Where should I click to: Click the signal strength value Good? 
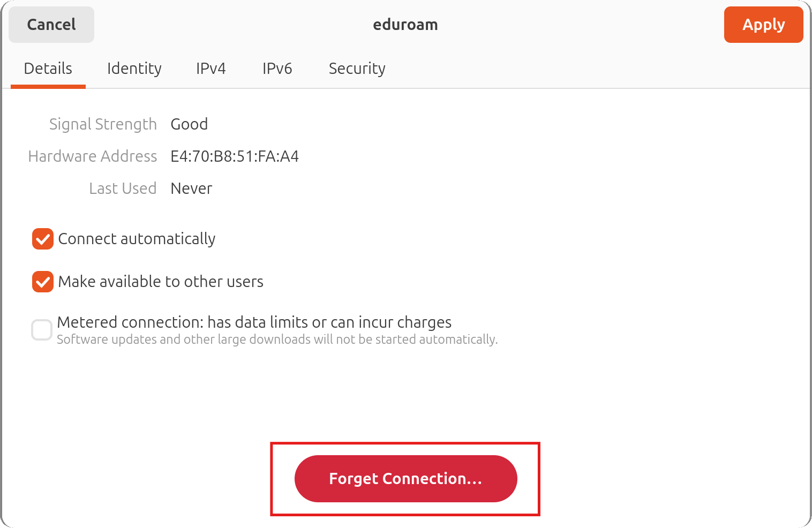click(x=189, y=124)
